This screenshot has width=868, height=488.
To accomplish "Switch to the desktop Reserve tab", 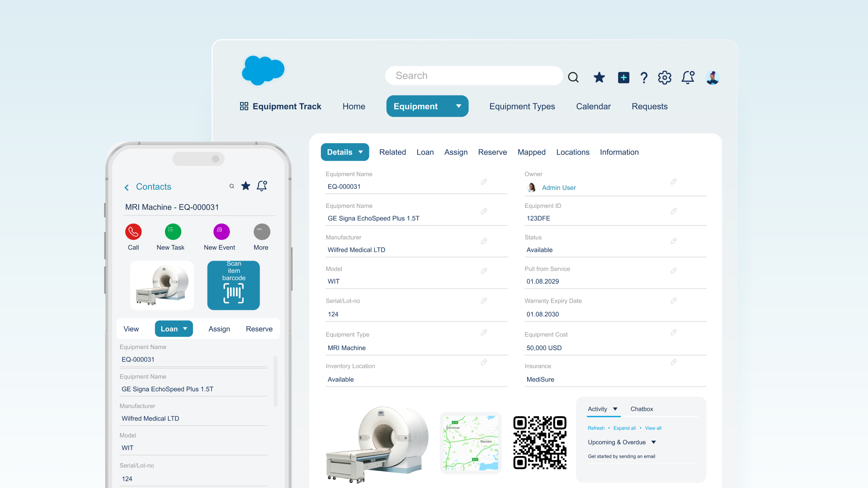I will (492, 152).
